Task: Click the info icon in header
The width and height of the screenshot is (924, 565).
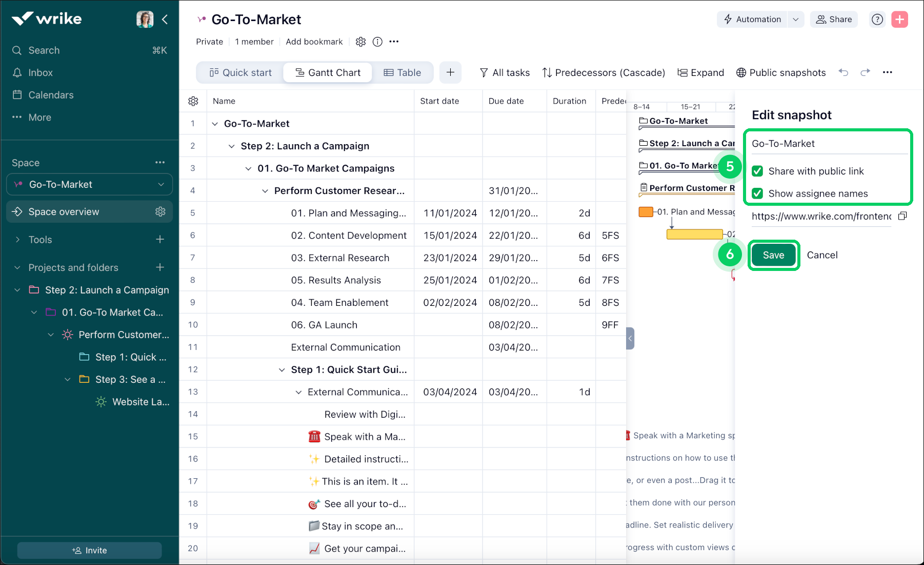Action: click(x=377, y=42)
